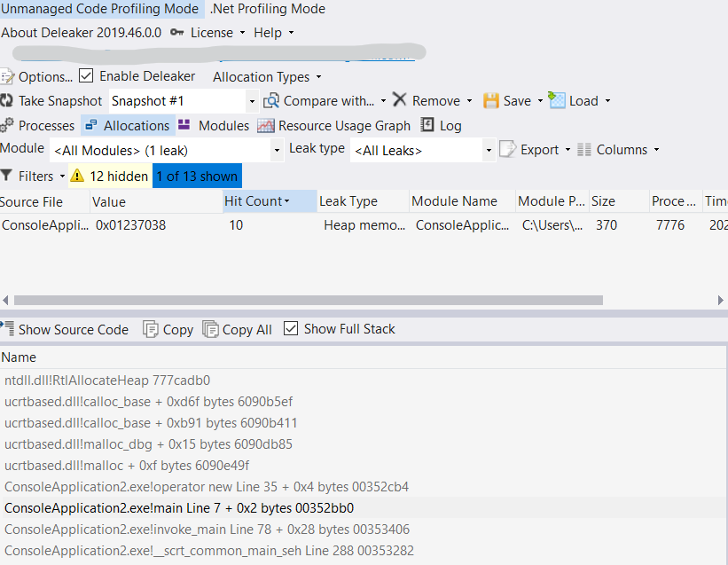The width and height of the screenshot is (728, 565).
Task: Click the Compare with icon
Action: click(271, 101)
